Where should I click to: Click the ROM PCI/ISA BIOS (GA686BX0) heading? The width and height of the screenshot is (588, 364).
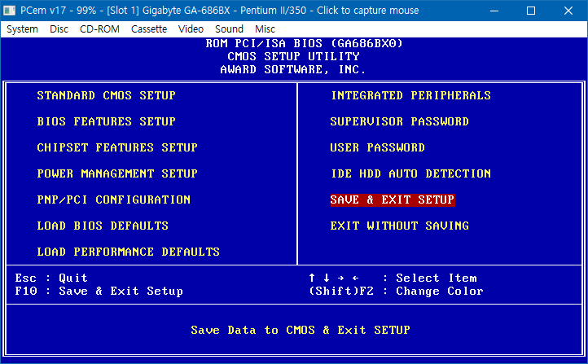304,43
